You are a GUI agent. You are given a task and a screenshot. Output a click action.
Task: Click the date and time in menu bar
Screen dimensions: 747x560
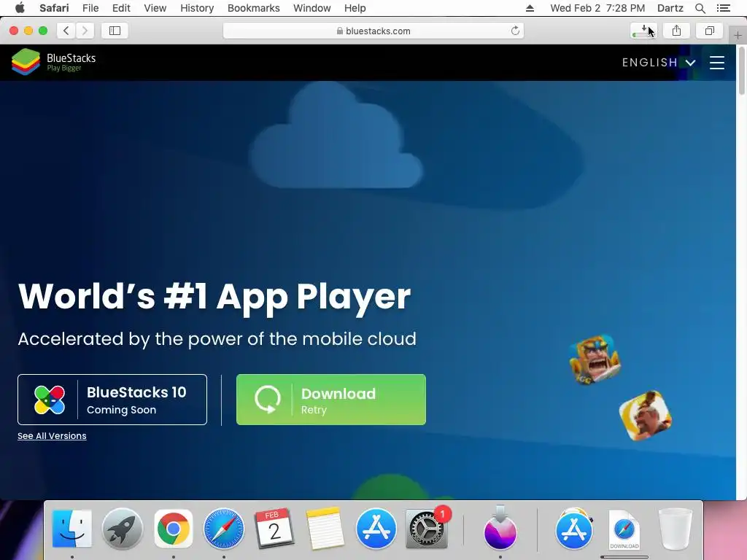point(597,8)
